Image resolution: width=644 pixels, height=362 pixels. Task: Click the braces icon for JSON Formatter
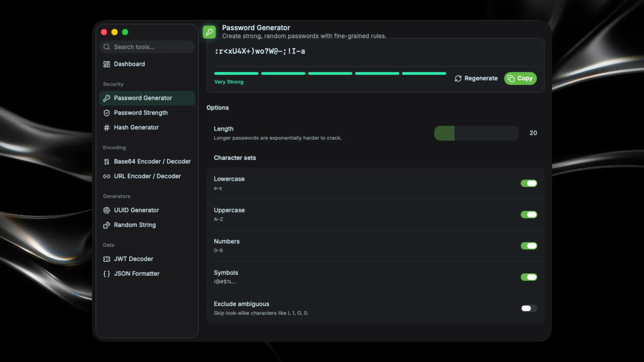click(x=106, y=274)
